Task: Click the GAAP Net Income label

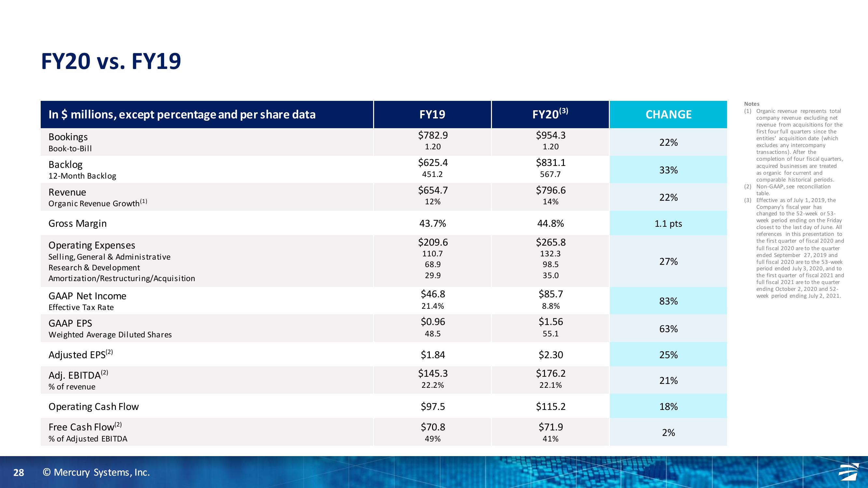Action: coord(87,296)
